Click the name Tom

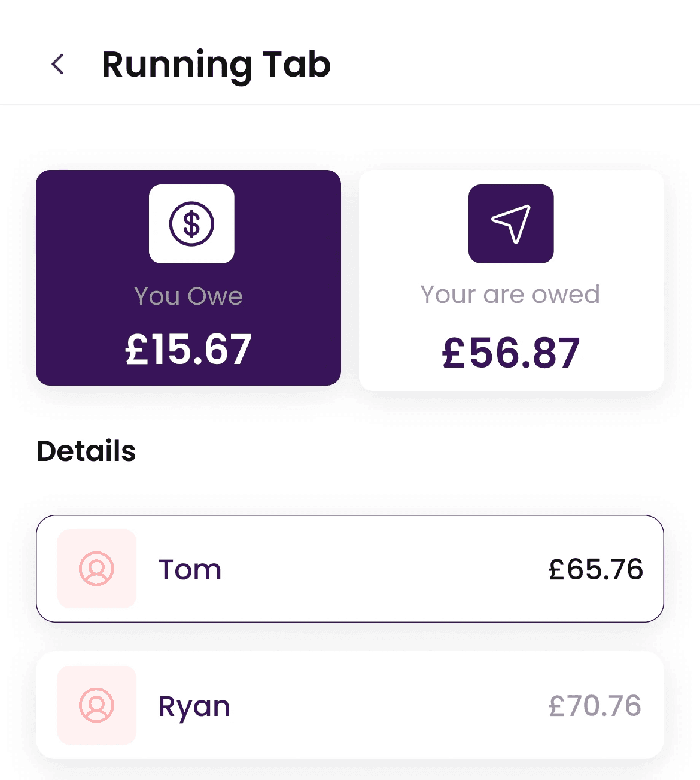[x=190, y=569]
